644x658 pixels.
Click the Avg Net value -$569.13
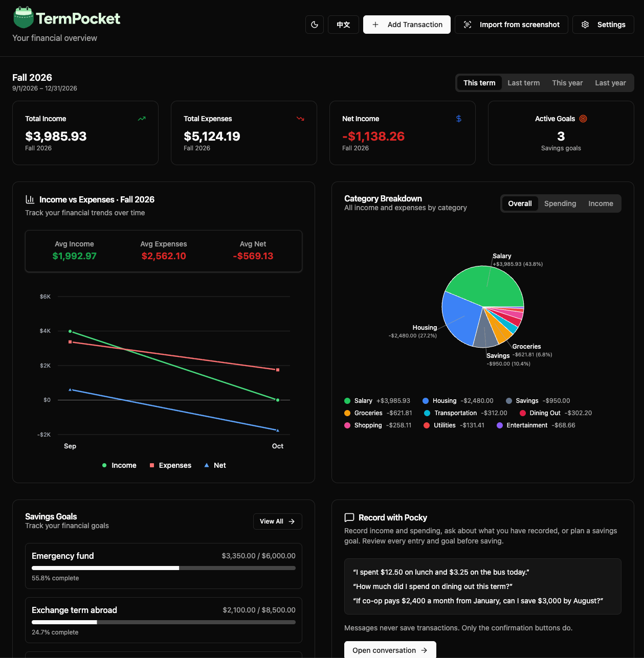pyautogui.click(x=253, y=256)
